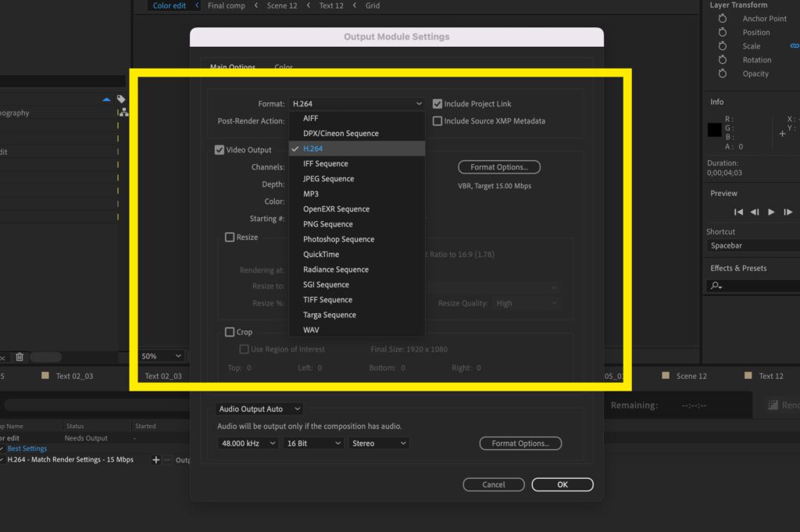Click the Effects & Presets search icon

pos(716,286)
